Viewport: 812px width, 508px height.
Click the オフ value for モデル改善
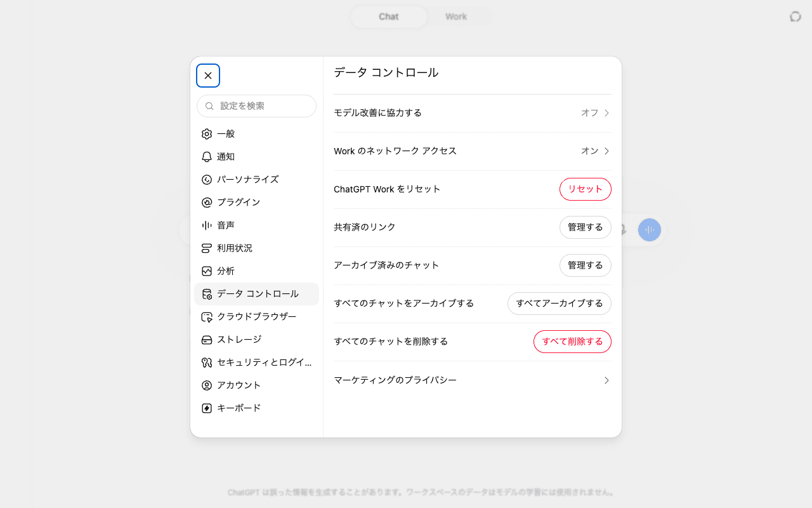[x=590, y=113]
